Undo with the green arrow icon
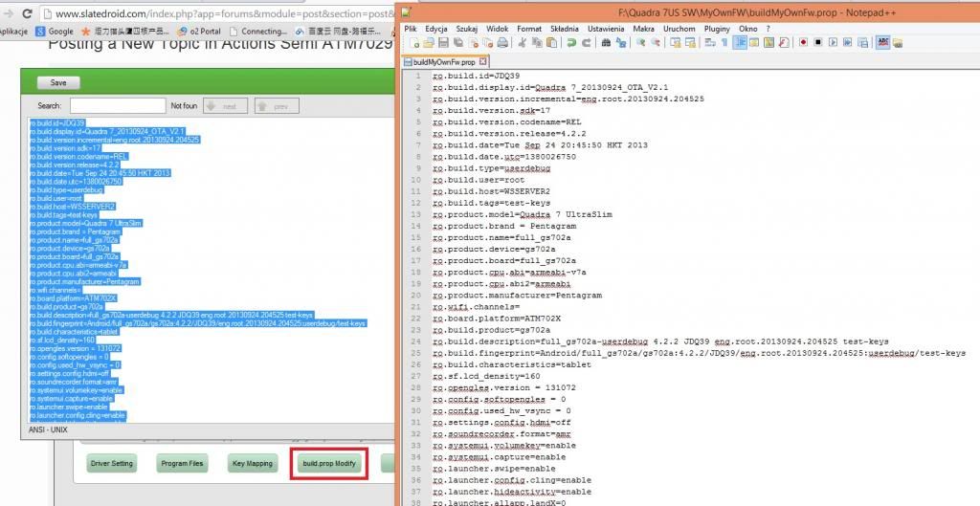This screenshot has height=506, width=980. point(571,42)
